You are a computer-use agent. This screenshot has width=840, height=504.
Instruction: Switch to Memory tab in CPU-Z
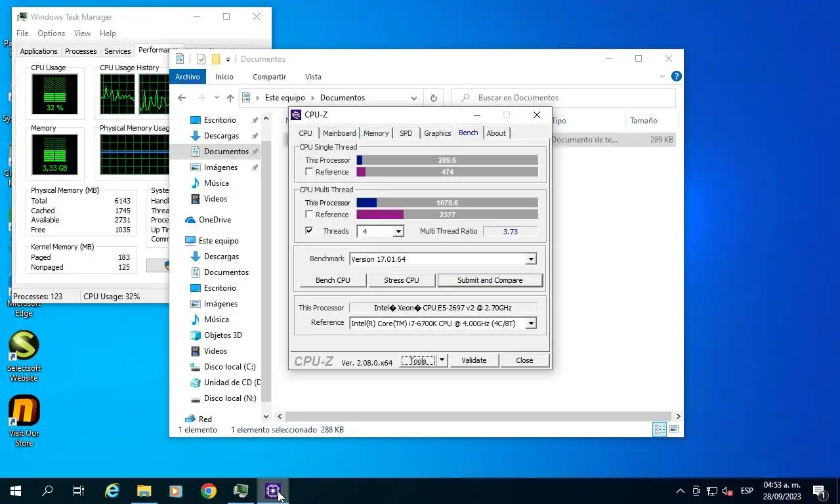376,133
